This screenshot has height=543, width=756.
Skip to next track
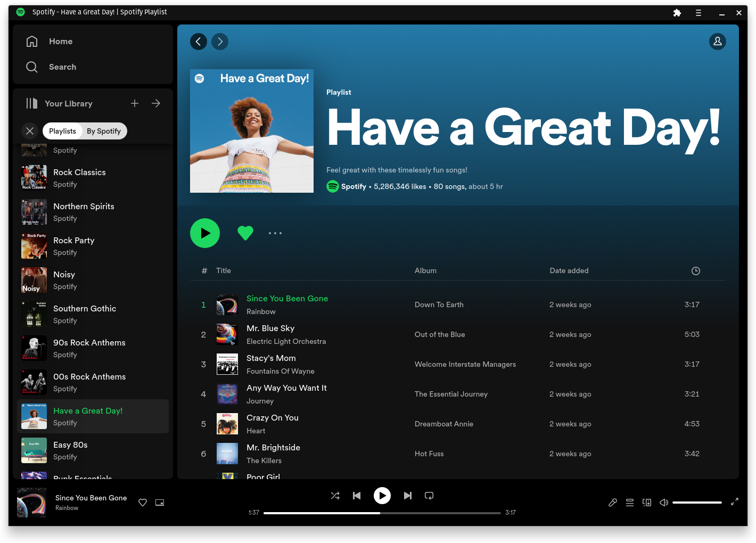coord(408,496)
